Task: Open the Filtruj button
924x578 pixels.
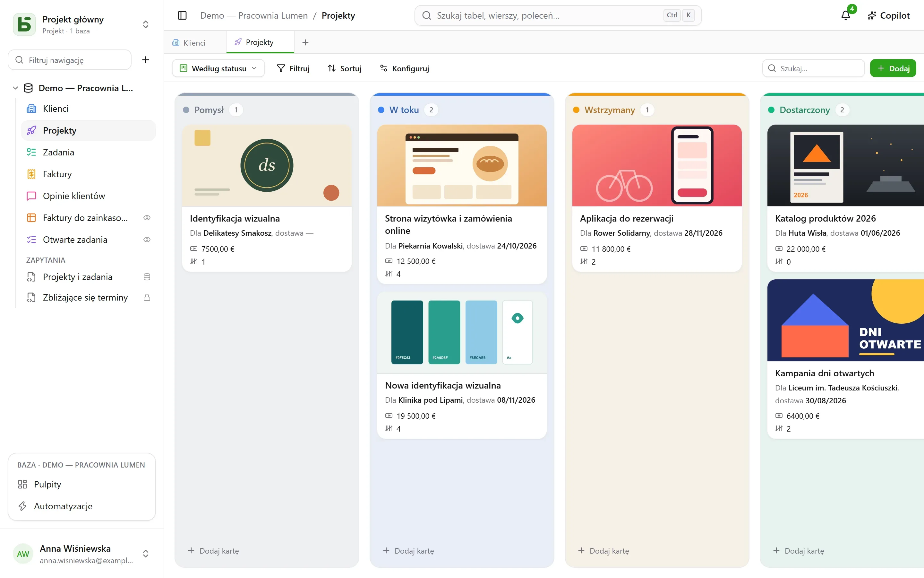Action: click(293, 68)
